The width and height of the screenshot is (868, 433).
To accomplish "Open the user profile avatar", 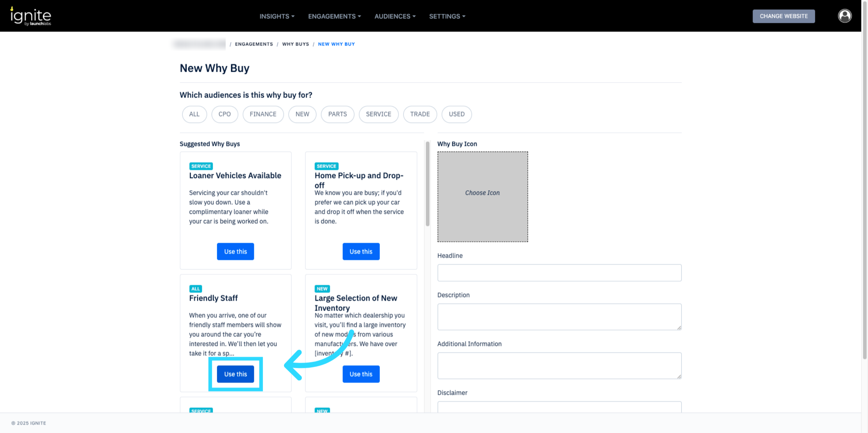I will [844, 16].
